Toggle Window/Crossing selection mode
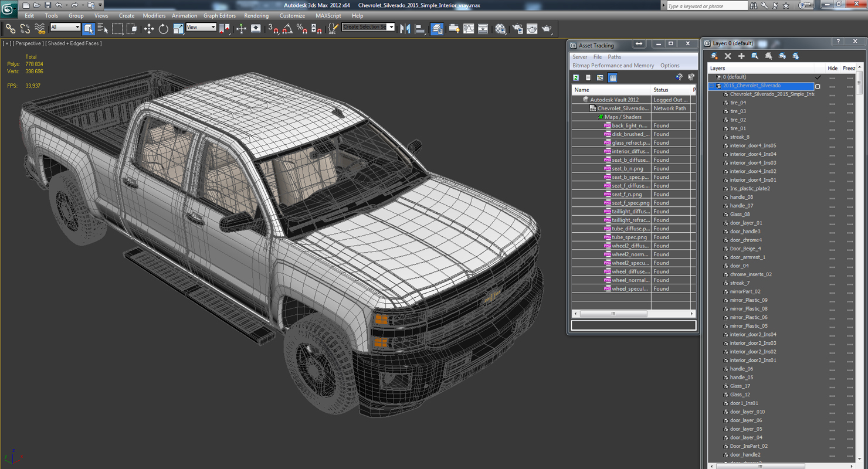868x469 pixels. coord(132,28)
